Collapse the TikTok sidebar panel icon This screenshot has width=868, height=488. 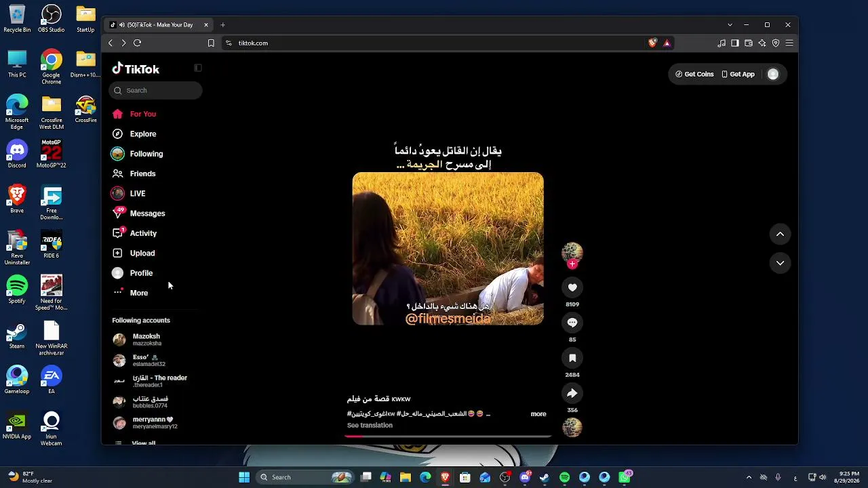pyautogui.click(x=198, y=68)
